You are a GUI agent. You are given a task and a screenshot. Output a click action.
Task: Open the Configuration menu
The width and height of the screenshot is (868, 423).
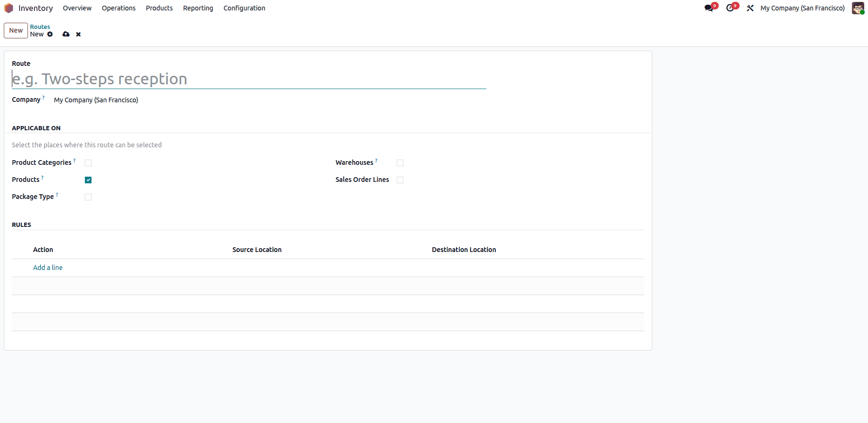pyautogui.click(x=244, y=8)
